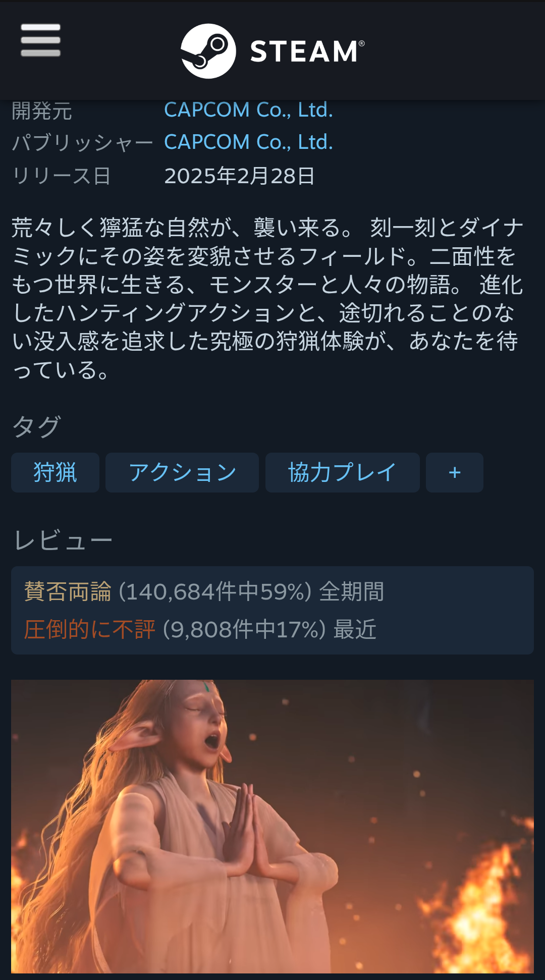Select the 狩猟 tag
The height and width of the screenshot is (980, 545).
[x=55, y=472]
